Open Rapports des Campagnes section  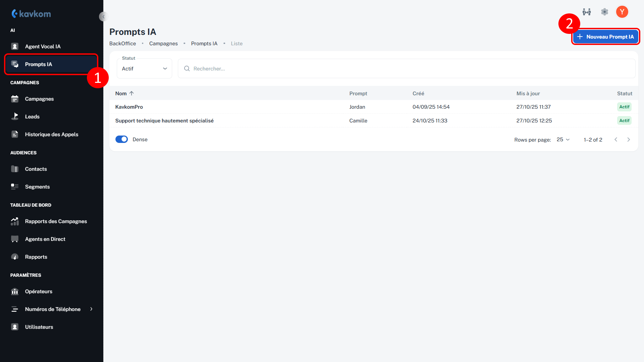click(56, 221)
